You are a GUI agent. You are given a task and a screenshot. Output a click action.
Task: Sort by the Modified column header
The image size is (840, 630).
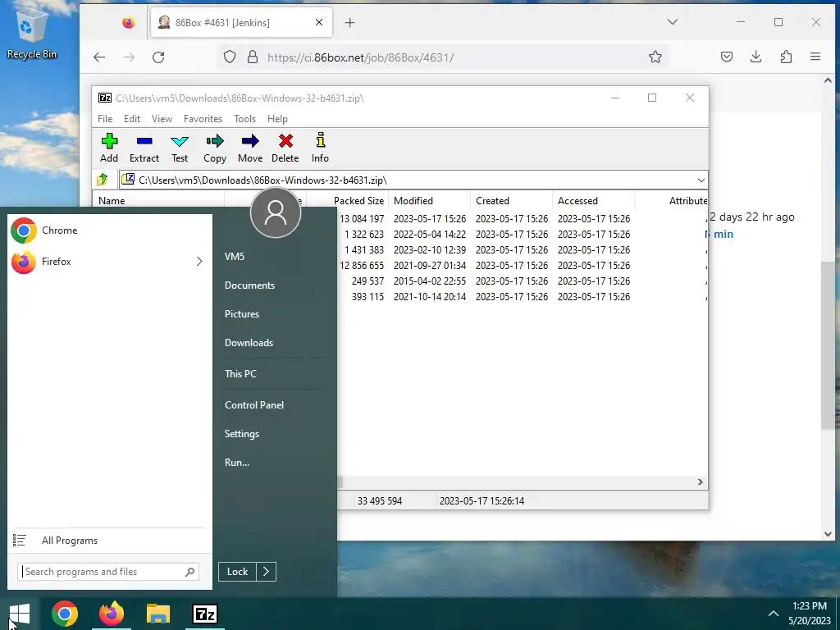click(x=430, y=201)
